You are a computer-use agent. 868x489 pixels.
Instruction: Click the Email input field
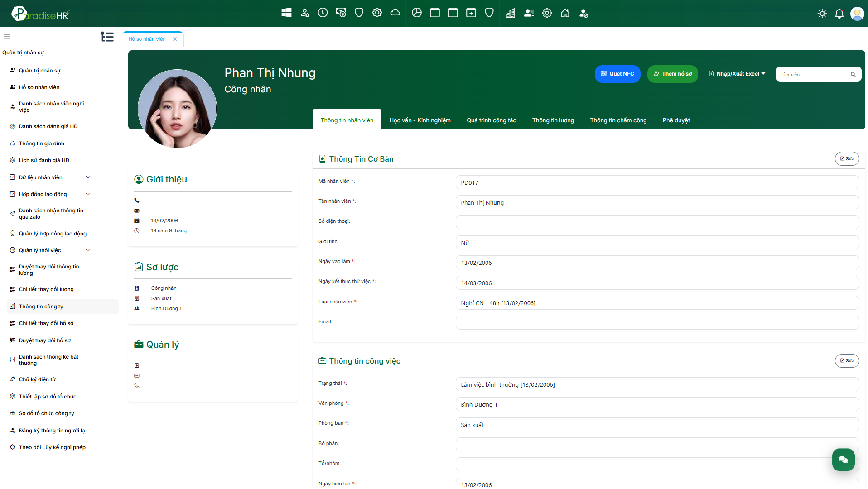click(657, 323)
